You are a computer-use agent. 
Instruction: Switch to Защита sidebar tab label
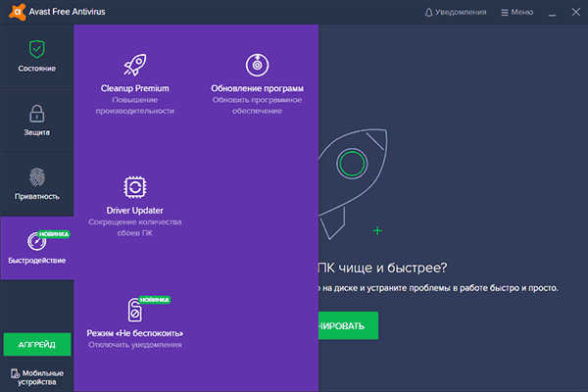coord(37,132)
